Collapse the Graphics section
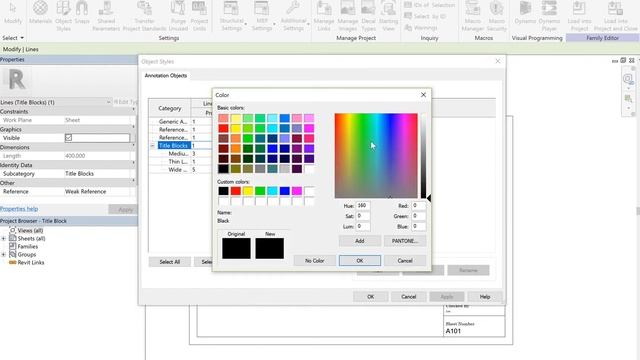 [133, 129]
